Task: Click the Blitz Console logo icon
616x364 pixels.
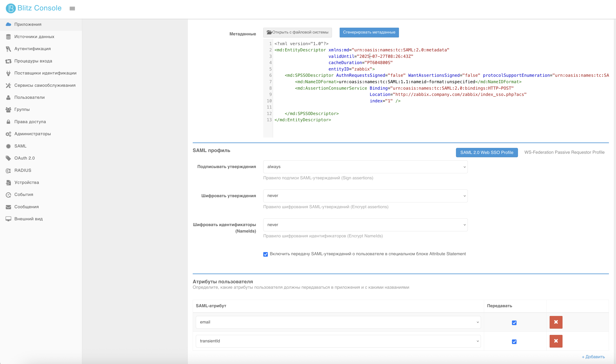Action: [11, 8]
